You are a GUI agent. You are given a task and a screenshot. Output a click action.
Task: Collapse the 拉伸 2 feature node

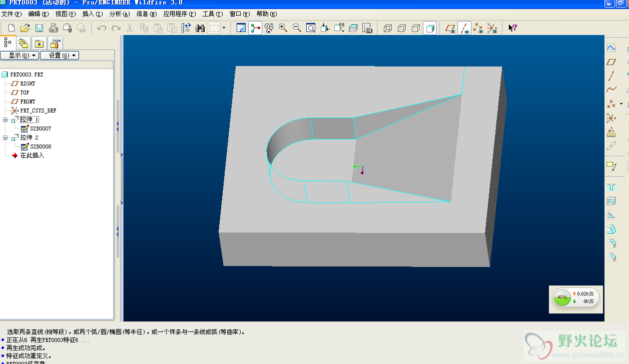(x=5, y=137)
